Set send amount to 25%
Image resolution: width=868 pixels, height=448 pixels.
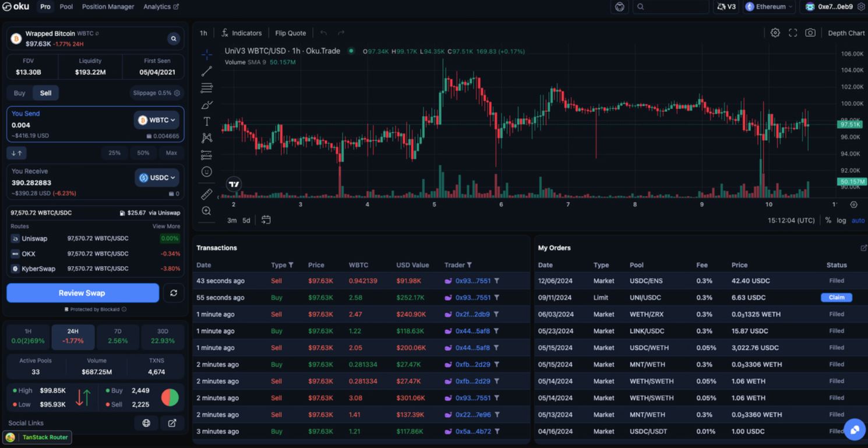point(114,153)
